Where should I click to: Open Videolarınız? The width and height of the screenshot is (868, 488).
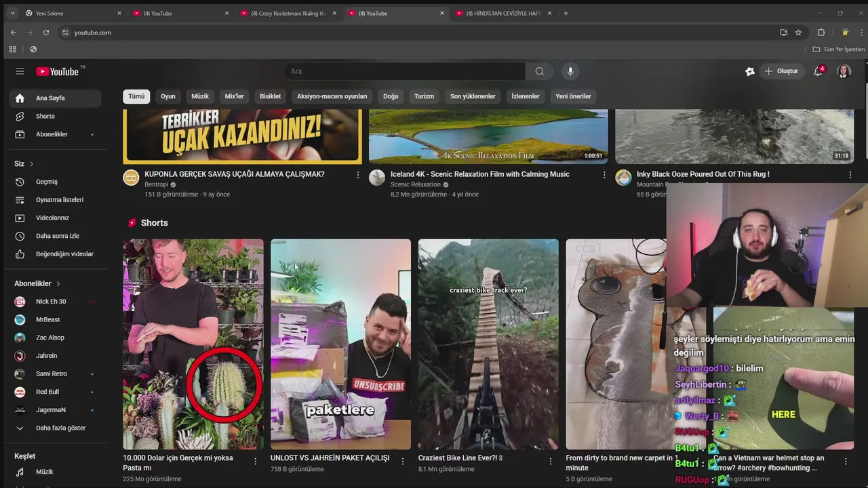[x=55, y=218]
